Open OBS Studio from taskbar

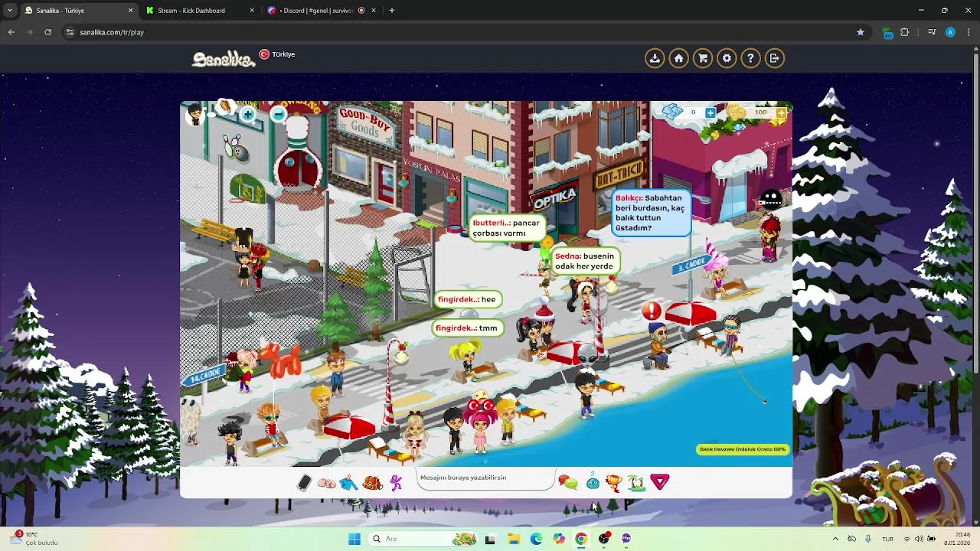tap(604, 539)
